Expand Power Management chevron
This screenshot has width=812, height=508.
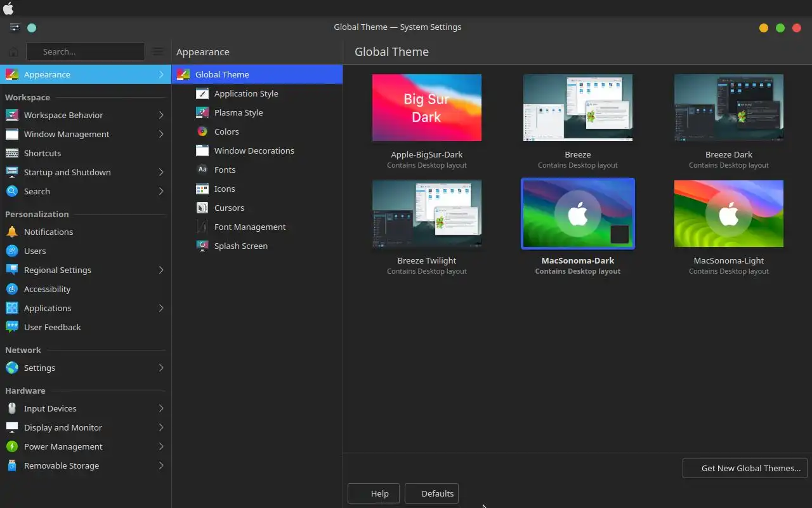click(x=161, y=446)
